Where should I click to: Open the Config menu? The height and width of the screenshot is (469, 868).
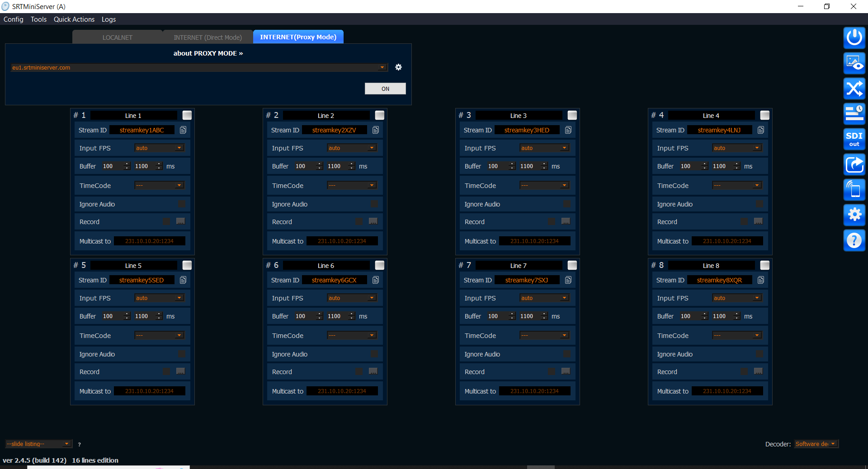(x=14, y=19)
